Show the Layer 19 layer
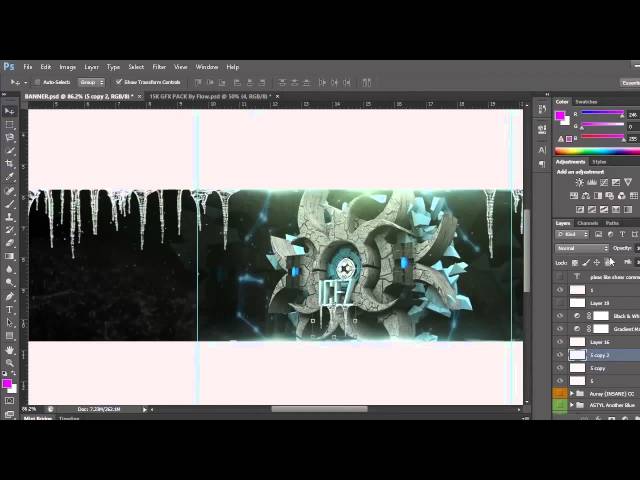The image size is (640, 480). [x=560, y=303]
